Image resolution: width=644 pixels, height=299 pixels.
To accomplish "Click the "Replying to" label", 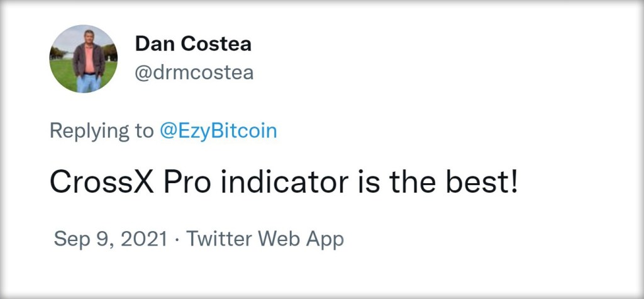I will [101, 130].
